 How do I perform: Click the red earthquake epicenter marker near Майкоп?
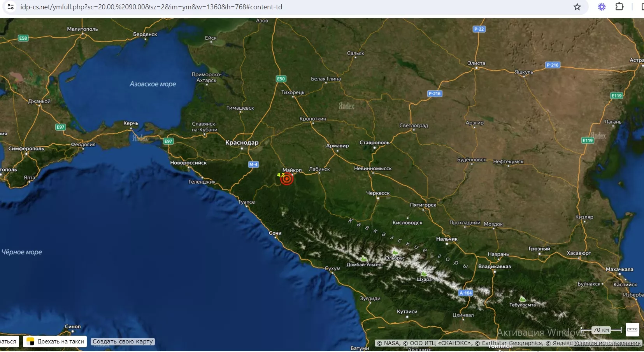pyautogui.click(x=287, y=179)
